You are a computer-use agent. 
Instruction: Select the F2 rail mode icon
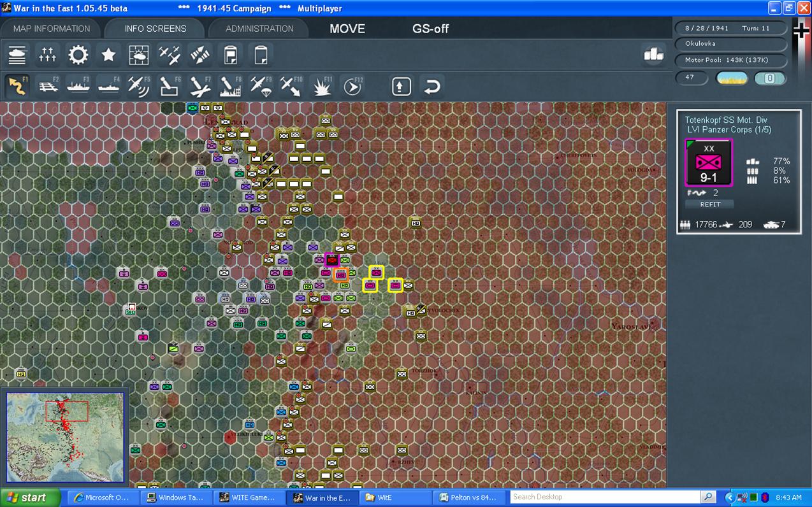pyautogui.click(x=48, y=85)
